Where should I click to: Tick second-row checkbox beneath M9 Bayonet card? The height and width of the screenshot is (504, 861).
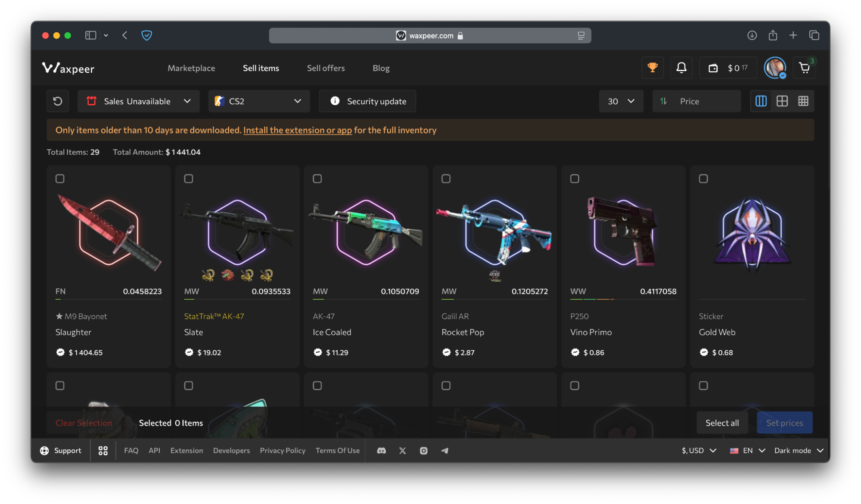tap(60, 386)
